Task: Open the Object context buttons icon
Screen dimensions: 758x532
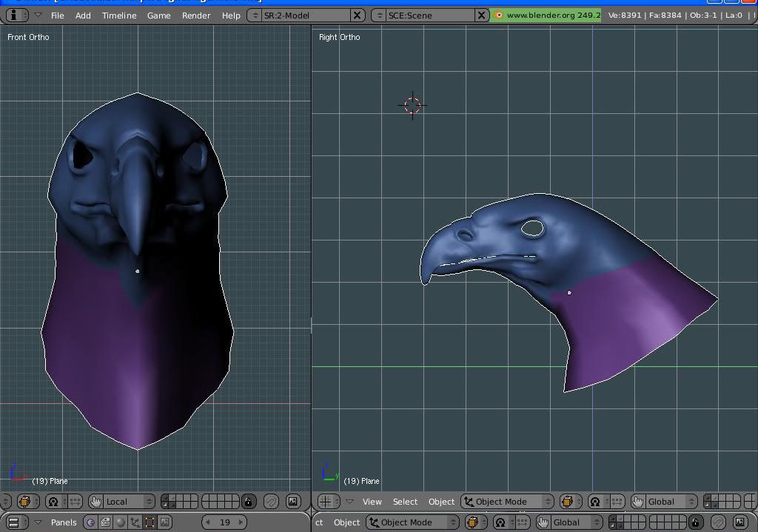Action: [x=135, y=522]
